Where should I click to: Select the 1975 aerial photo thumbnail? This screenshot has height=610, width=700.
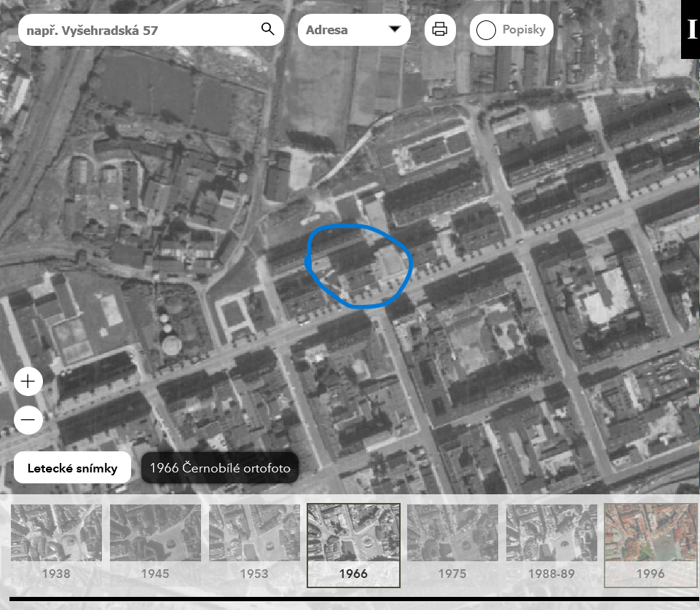[x=452, y=545]
